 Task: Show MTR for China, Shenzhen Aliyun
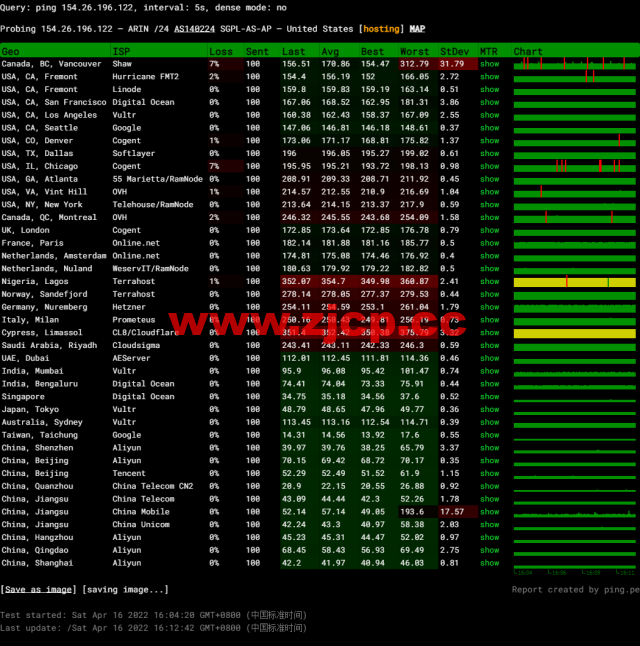tap(490, 447)
